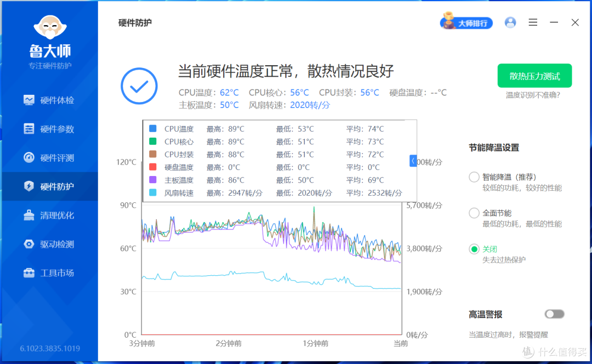Click the 硬件评测 gauge icon
This screenshot has height=364, width=592.
coord(29,157)
